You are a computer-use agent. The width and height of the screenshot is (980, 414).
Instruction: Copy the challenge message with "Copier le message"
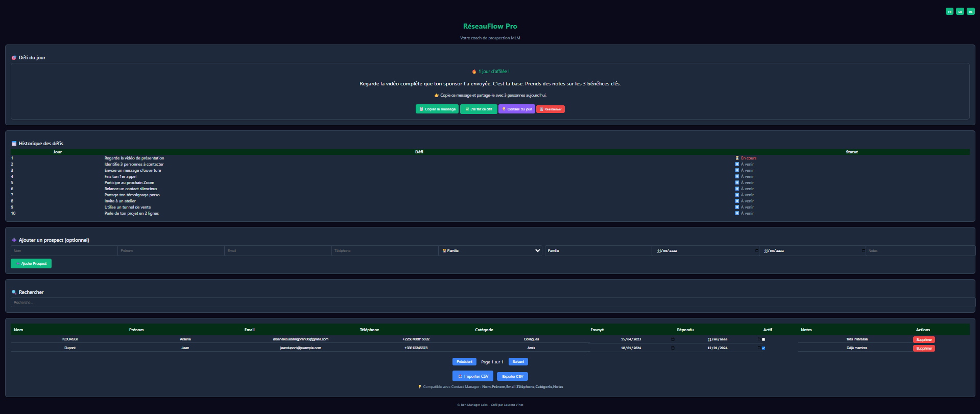pyautogui.click(x=437, y=109)
